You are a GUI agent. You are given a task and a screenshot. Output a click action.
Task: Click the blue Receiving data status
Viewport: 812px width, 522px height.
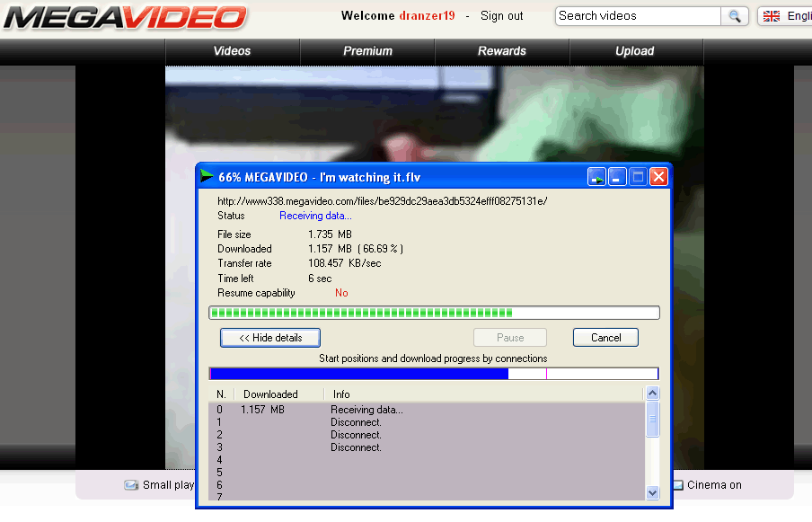[x=315, y=216]
